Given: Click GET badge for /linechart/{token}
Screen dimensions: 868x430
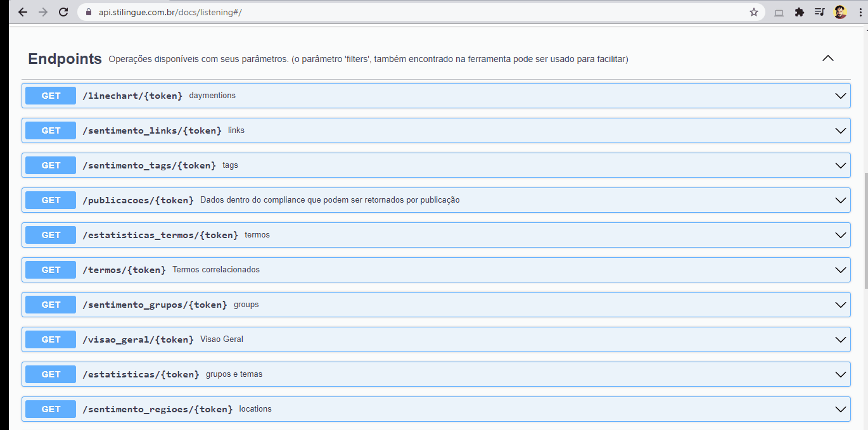Looking at the screenshot, I should pos(51,96).
